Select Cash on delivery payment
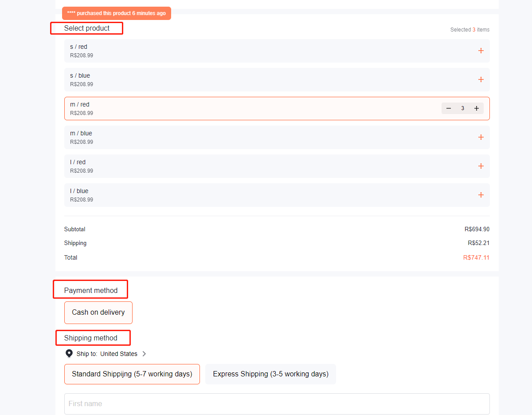Viewport: 532px width, 415px height. [98, 312]
